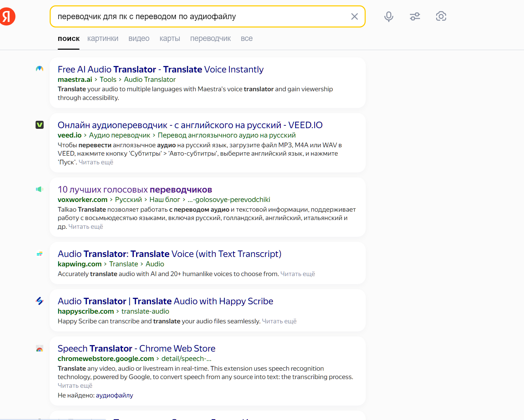Open image search camera icon

[x=441, y=16]
